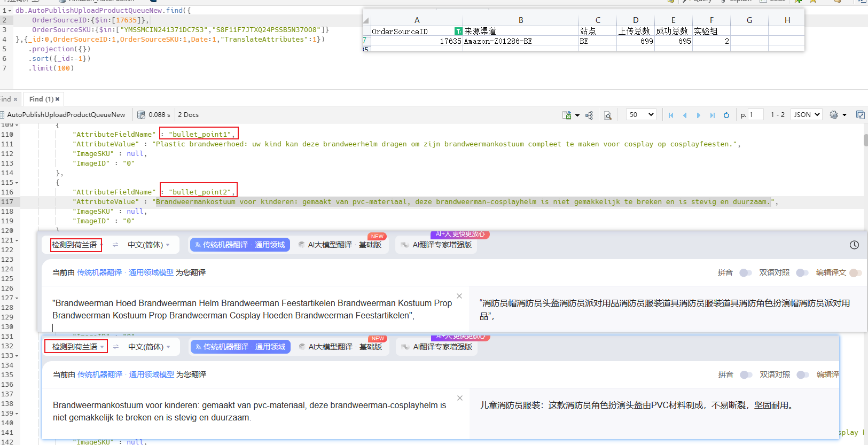The image size is (868, 445).
Task: Click upper 通用领域模型 link
Action: tap(151, 272)
